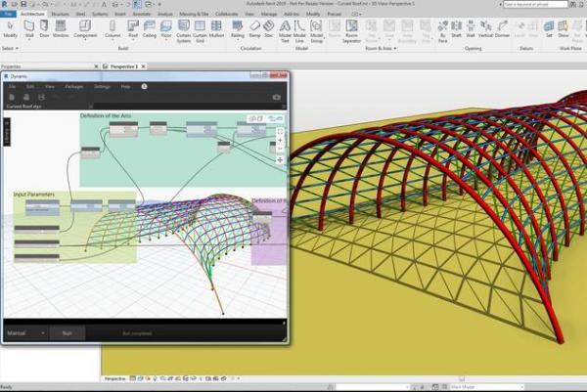Open the Packages menu in Dynamo
Viewport: 587px width, 392px height.
coord(74,86)
